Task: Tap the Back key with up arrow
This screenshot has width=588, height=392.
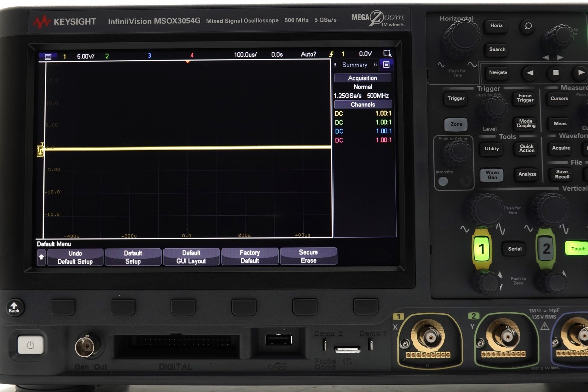Action: [14, 307]
